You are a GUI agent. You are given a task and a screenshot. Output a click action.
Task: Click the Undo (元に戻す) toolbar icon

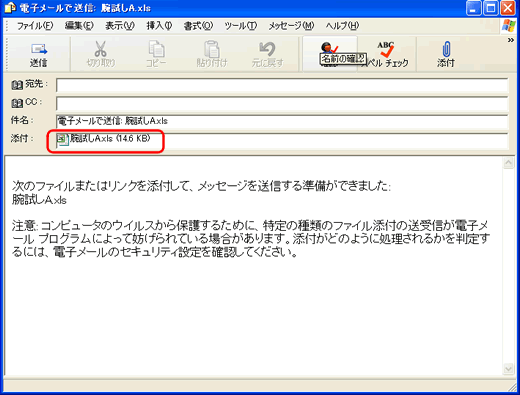(x=267, y=49)
